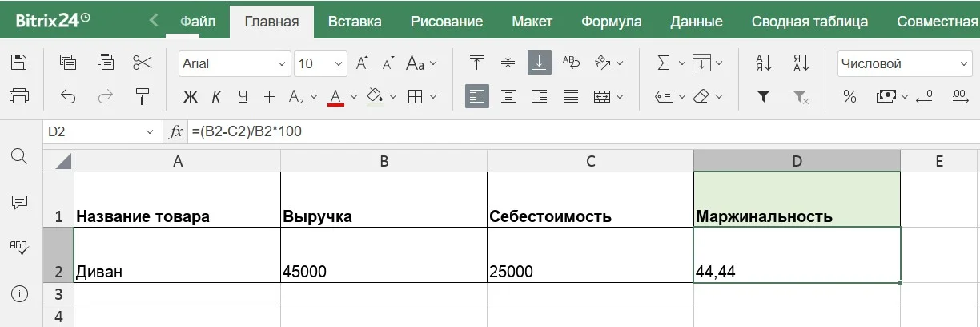Image resolution: width=980 pixels, height=327 pixels.
Task: Toggle the active align bottom button
Action: 539,63
